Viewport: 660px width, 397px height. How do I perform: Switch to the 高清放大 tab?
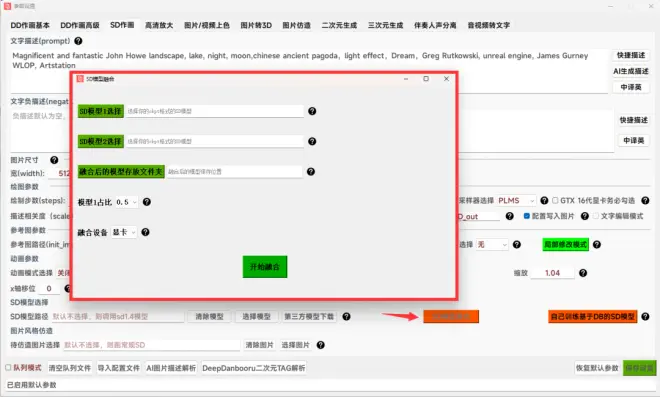pos(159,25)
